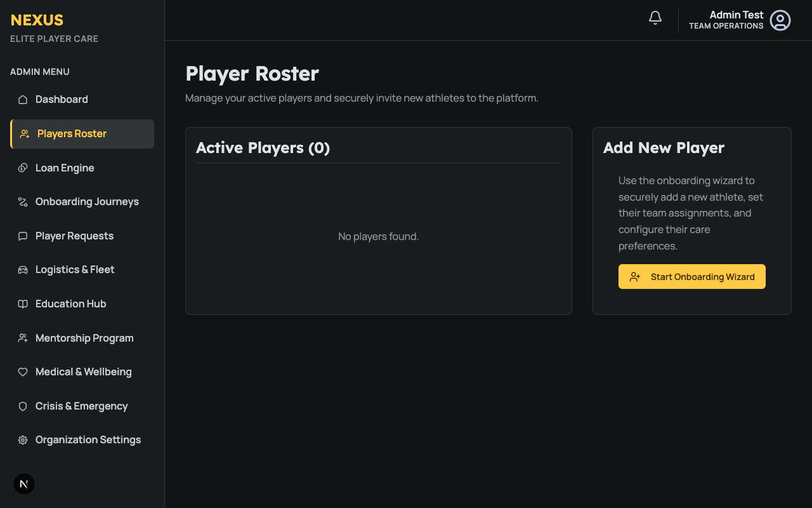
Task: Click the user profile avatar icon
Action: (780, 20)
